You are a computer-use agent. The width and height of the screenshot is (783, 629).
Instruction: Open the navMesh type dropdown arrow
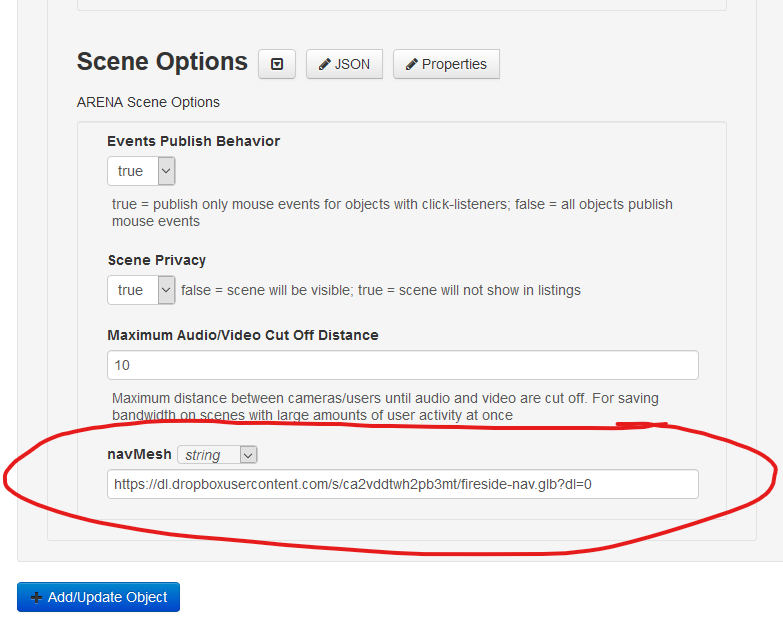click(248, 455)
